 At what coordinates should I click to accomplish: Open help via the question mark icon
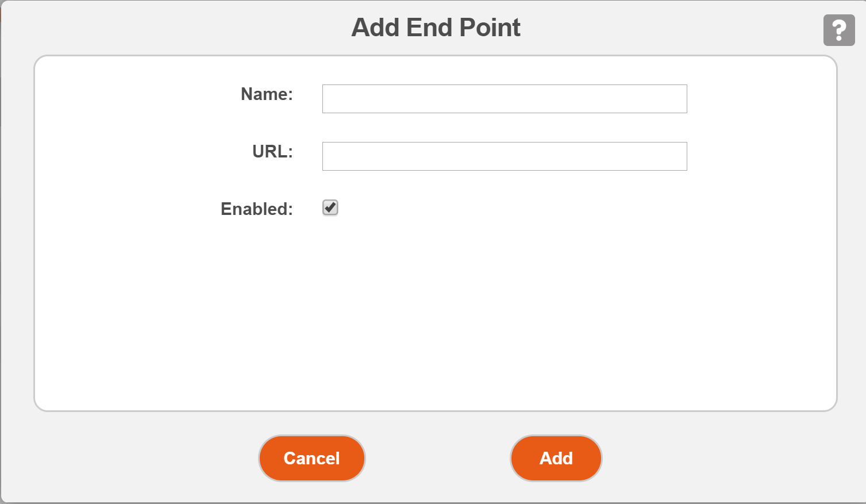point(838,30)
